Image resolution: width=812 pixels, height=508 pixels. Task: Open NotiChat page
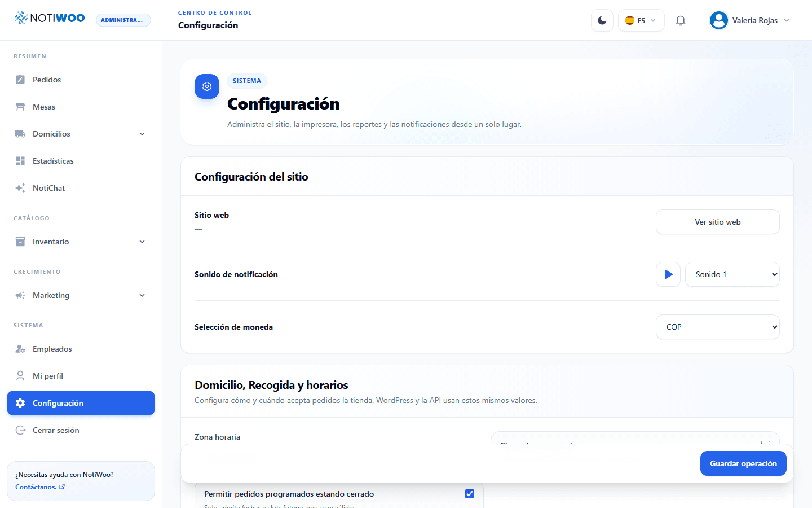(81, 188)
